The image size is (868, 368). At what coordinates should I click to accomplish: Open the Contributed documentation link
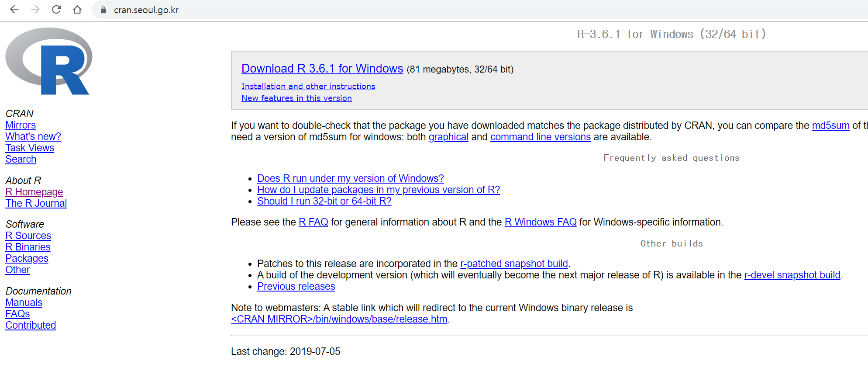tap(31, 325)
